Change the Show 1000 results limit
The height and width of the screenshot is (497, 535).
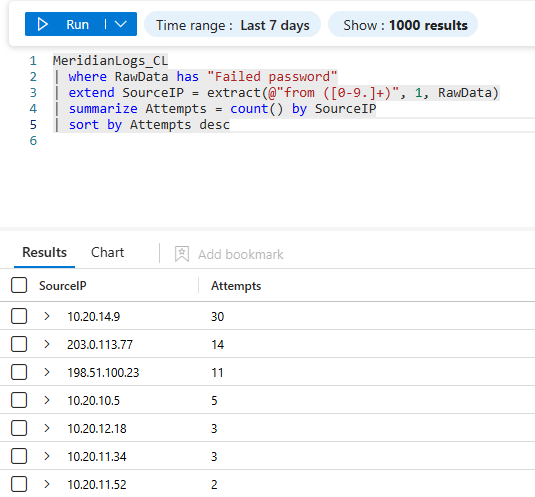click(403, 24)
